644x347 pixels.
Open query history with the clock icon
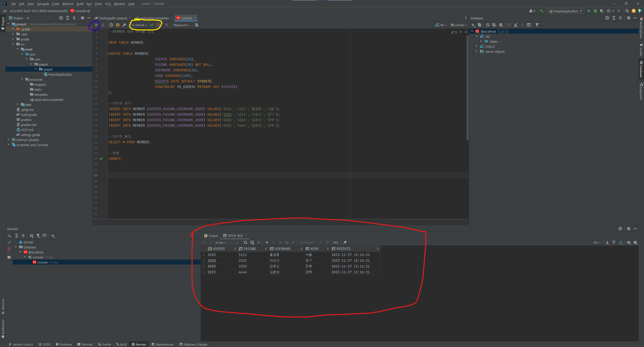click(x=111, y=25)
